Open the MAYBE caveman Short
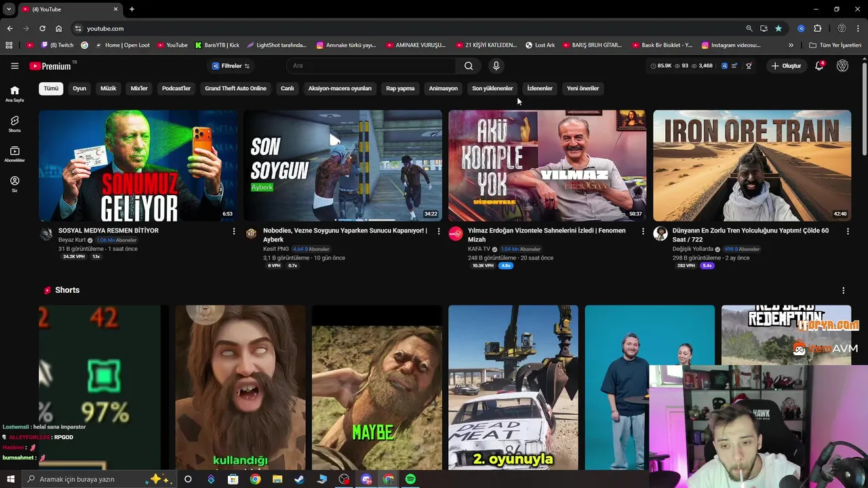This screenshot has height=488, width=868. pos(376,388)
